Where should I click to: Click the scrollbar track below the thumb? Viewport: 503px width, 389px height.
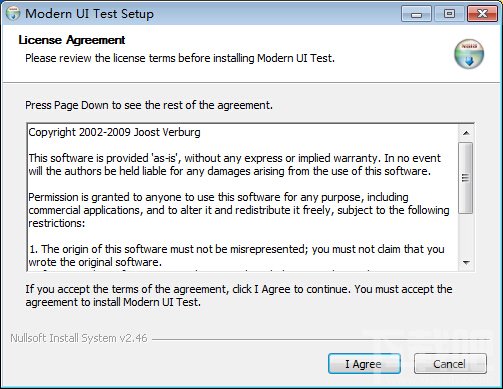click(x=466, y=234)
